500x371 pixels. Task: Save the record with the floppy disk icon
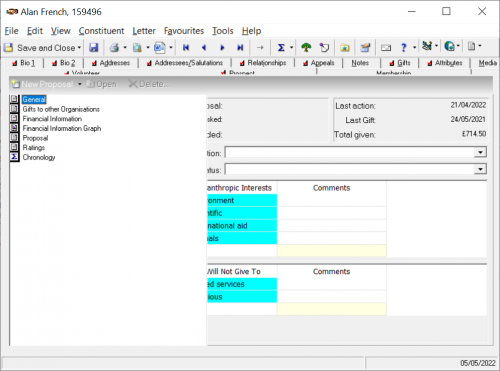click(94, 48)
